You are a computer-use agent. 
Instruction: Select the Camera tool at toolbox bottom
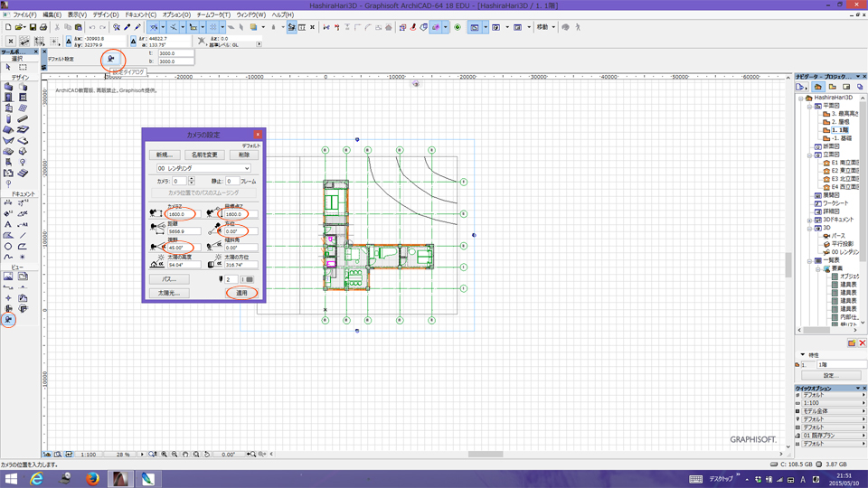(8, 320)
